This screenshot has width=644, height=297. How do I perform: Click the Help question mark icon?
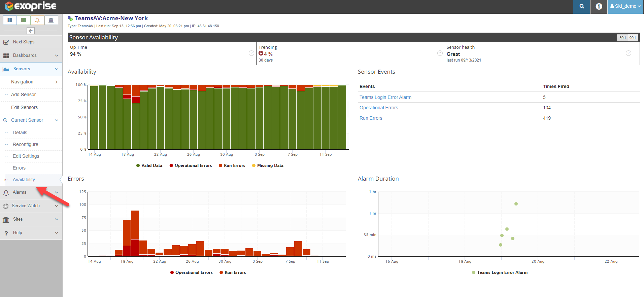pyautogui.click(x=6, y=233)
